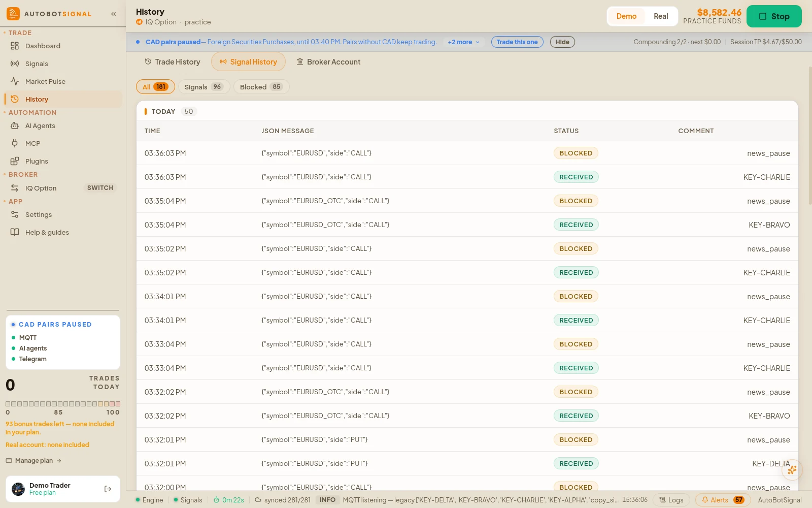Open the Demo Trader profile avatar
The image size is (812, 508).
pyautogui.click(x=18, y=489)
